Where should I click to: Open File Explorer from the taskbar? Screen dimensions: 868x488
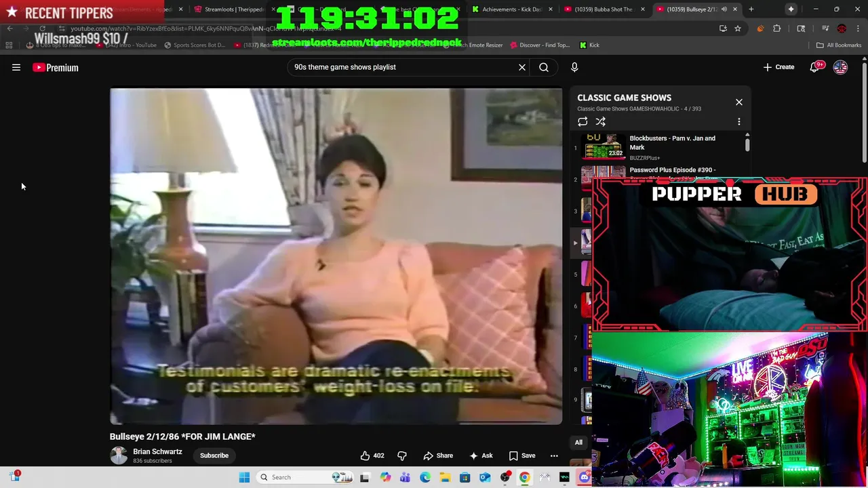pyautogui.click(x=445, y=477)
